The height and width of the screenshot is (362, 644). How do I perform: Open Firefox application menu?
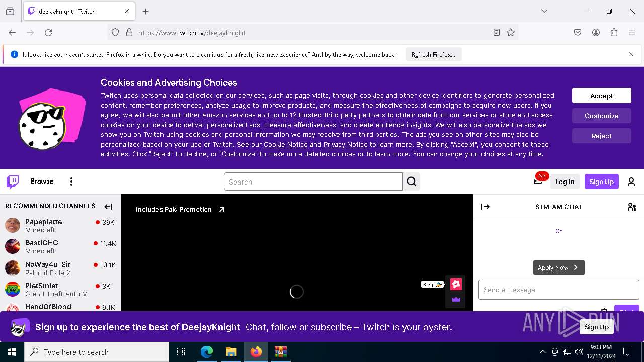point(632,33)
